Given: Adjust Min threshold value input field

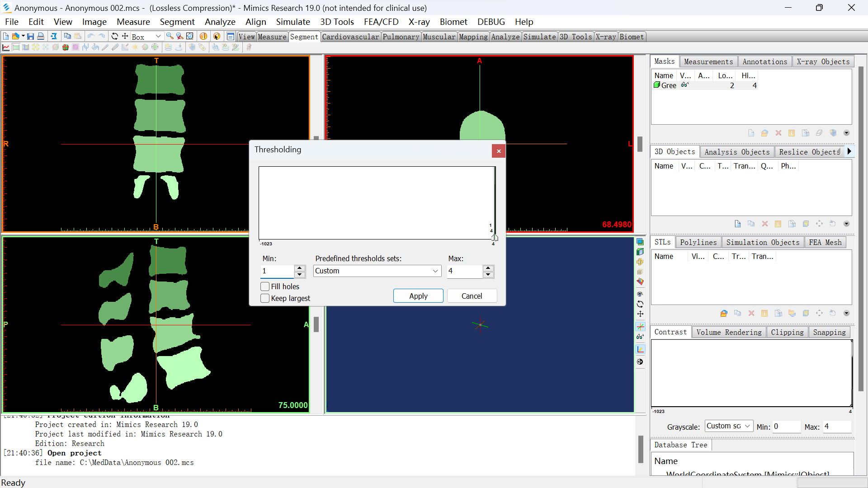Looking at the screenshot, I should point(277,271).
